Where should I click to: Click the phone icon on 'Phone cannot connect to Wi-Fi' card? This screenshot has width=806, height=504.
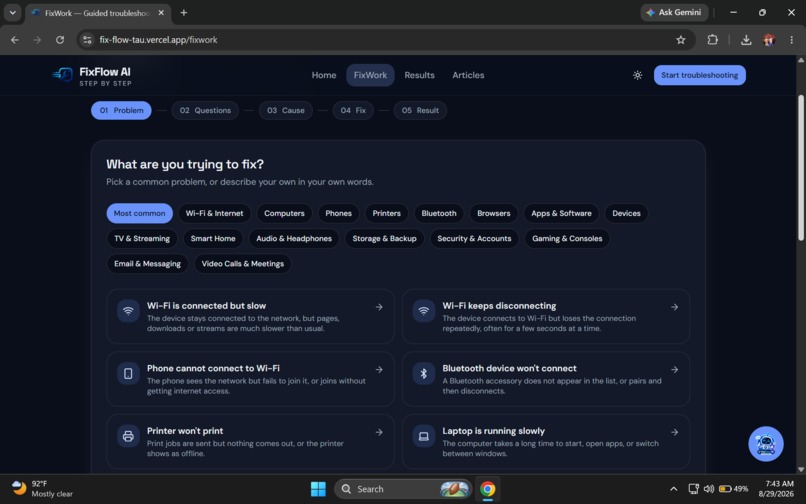[128, 373]
